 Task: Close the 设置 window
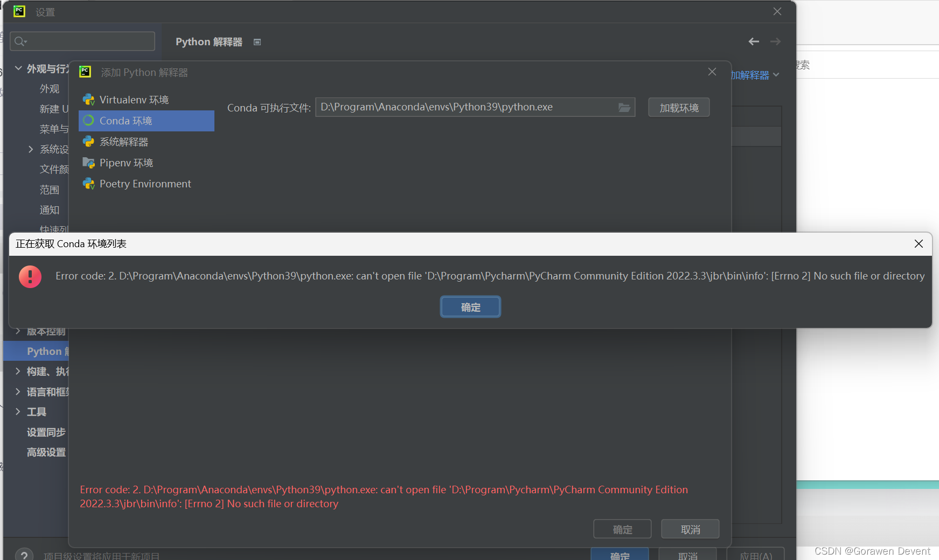click(x=777, y=11)
